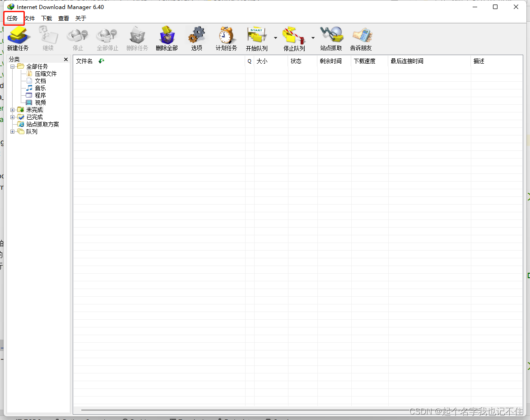Click the 继续 resume icon
Screen dimensions: 530x420
pyautogui.click(x=48, y=35)
